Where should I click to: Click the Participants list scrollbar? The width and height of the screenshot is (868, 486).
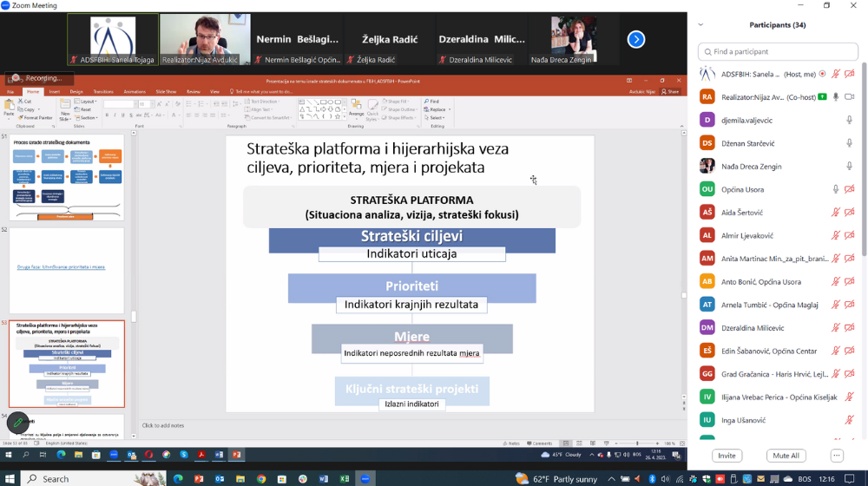click(x=865, y=161)
